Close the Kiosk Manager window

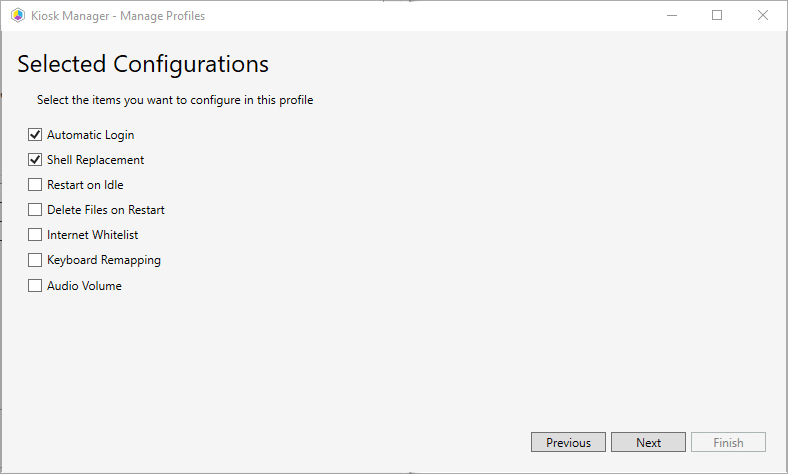[x=763, y=15]
